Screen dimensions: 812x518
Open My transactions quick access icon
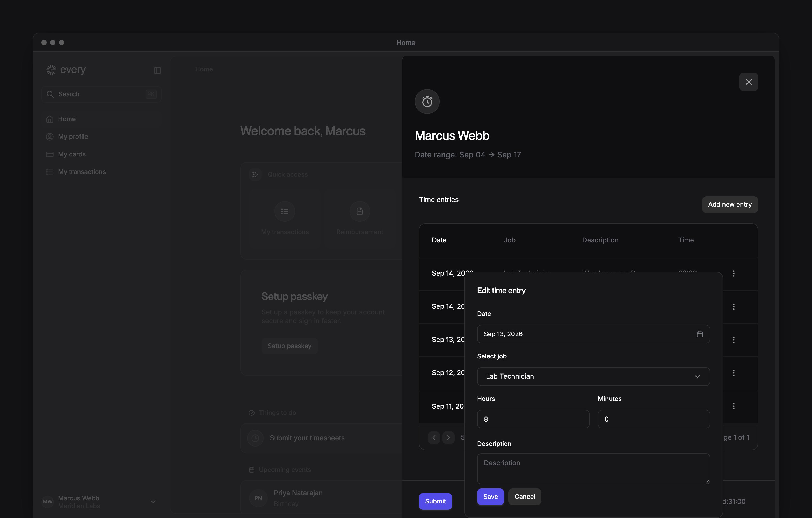tap(285, 211)
